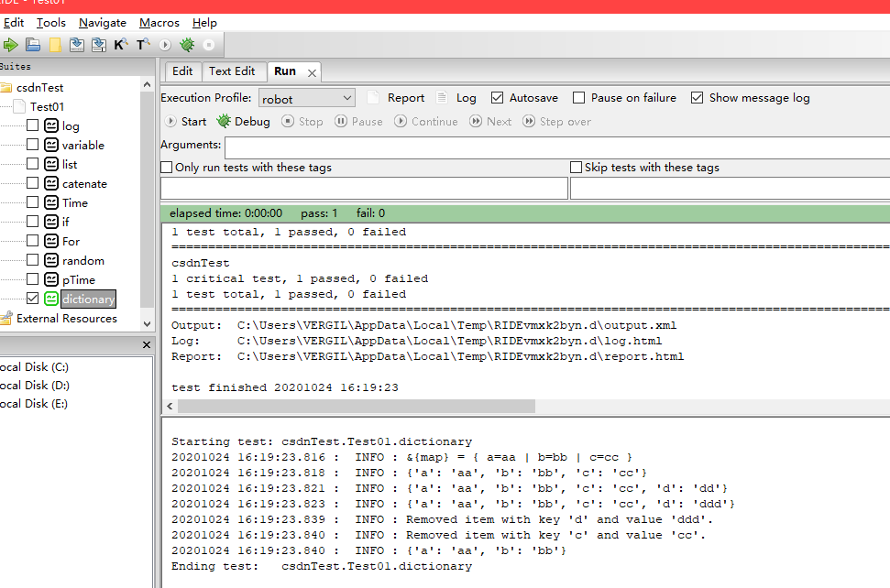Screen dimensions: 890x588
Task: Disable the Autosave checkbox
Action: pos(497,97)
